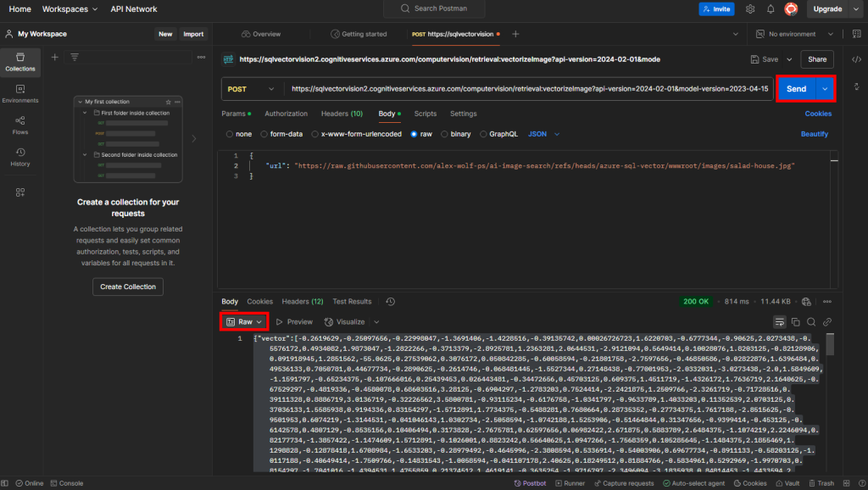Open the settings gear in the header
This screenshot has width=868, height=490.
[750, 8]
